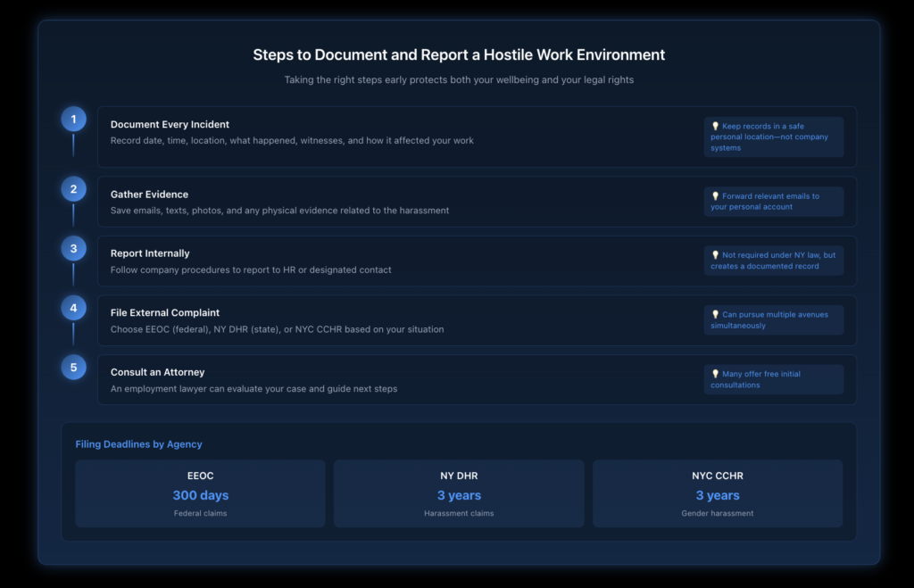Click the lightbulb icon beside the Gather Evidence tip
This screenshot has width=914, height=588.
[x=714, y=196]
